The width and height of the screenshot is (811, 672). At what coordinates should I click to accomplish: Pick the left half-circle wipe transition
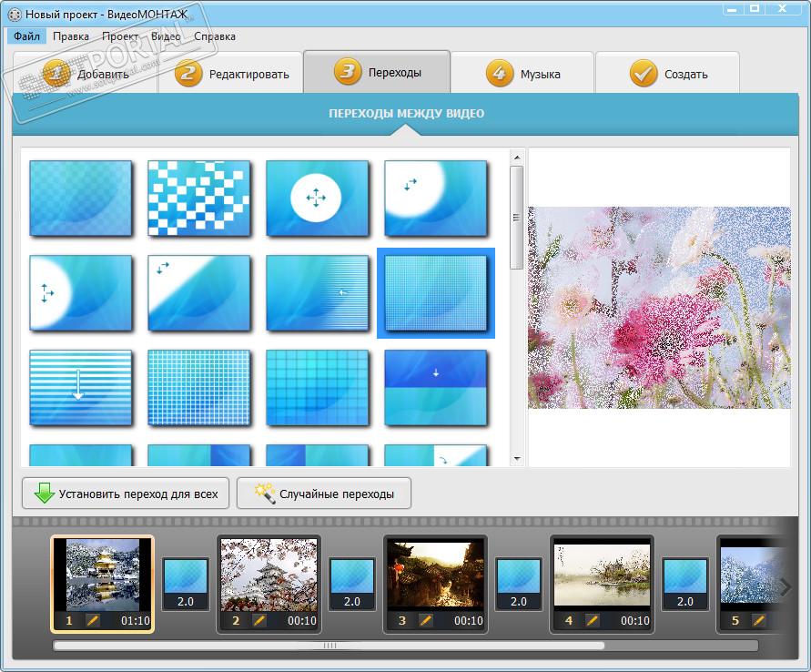point(81,293)
